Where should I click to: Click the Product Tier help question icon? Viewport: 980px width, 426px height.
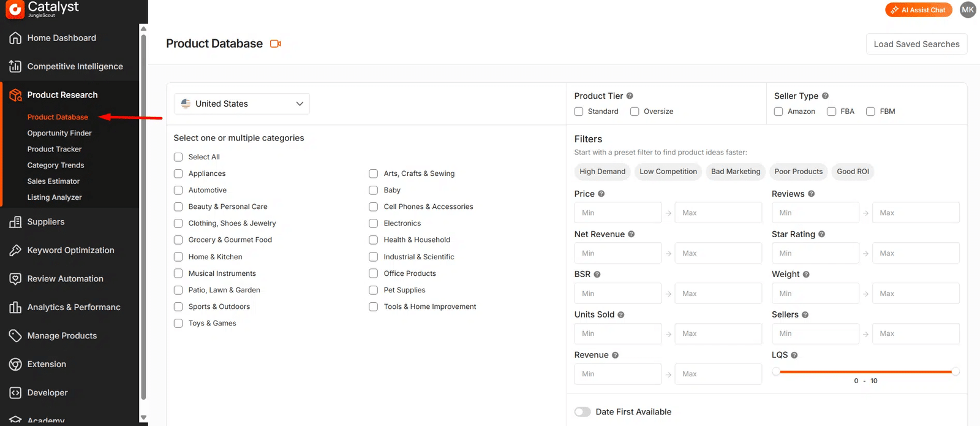pos(630,96)
